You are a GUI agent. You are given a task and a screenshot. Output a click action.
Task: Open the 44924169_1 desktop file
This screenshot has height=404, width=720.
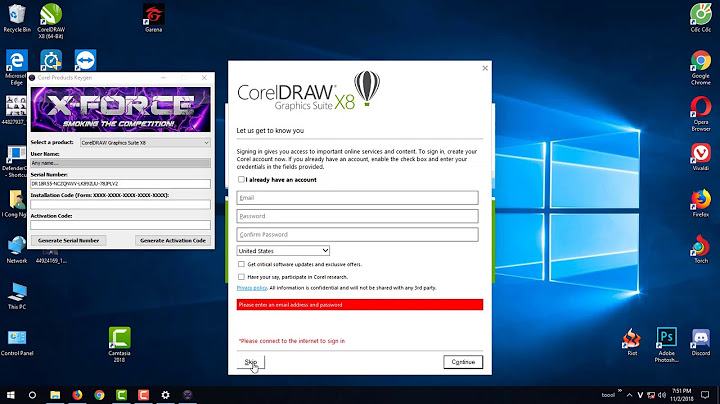[x=51, y=257]
